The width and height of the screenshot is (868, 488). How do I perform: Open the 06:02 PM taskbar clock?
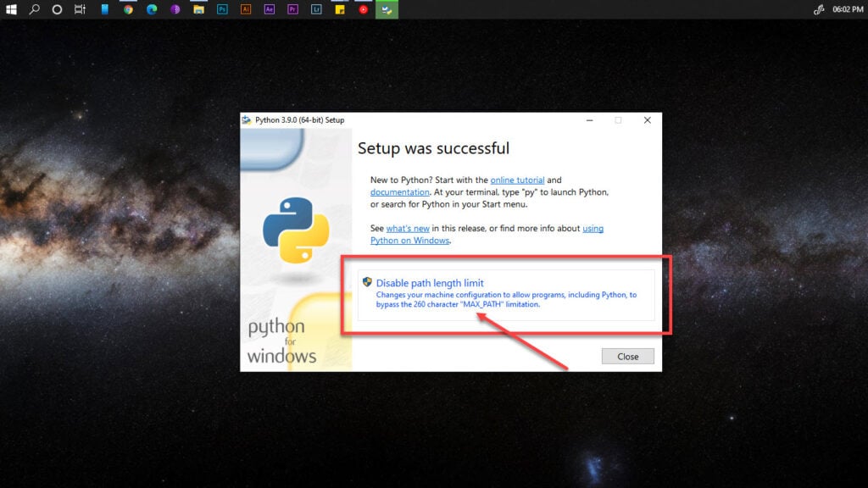pos(848,9)
